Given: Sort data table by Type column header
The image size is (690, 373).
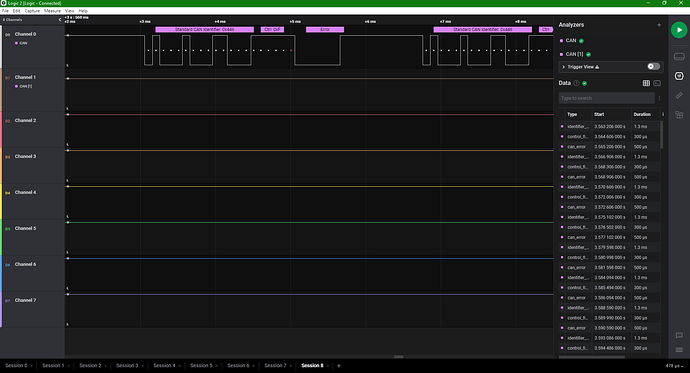Looking at the screenshot, I should [572, 114].
